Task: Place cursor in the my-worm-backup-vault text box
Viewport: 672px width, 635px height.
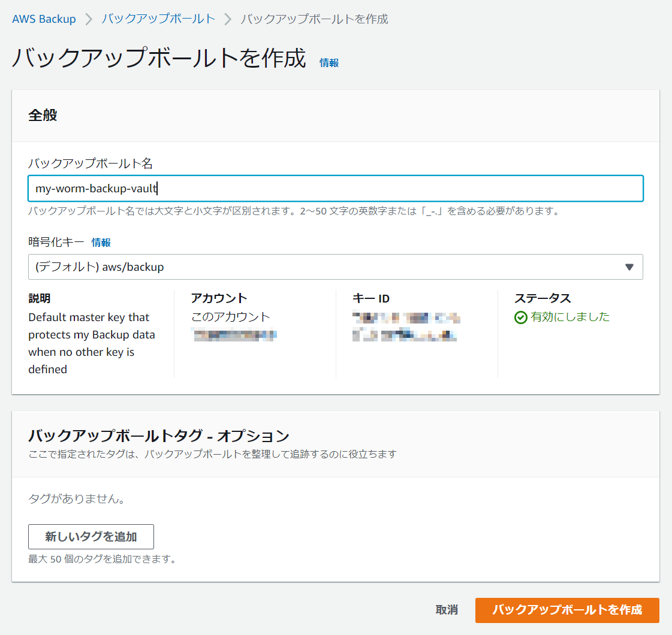Action: pos(336,188)
